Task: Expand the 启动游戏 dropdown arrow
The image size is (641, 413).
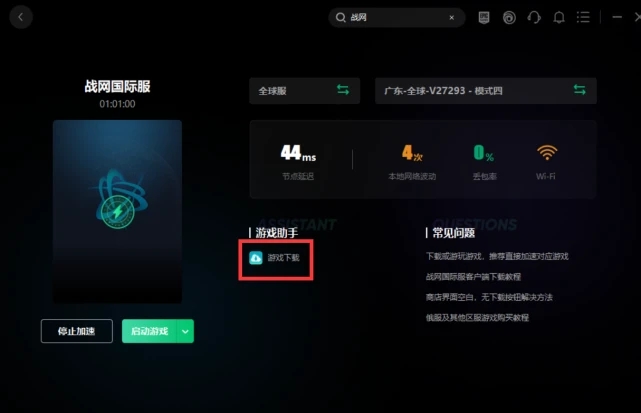Action: 185,331
